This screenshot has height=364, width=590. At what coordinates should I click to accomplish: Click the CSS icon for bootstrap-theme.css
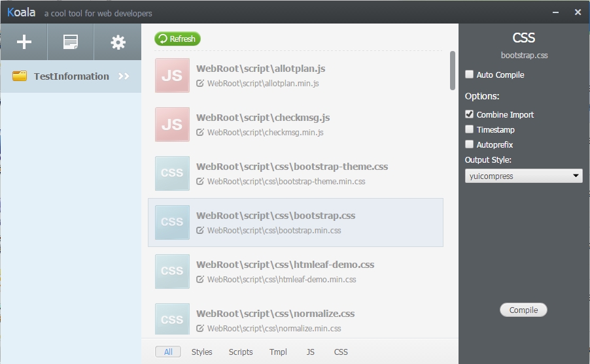(172, 173)
